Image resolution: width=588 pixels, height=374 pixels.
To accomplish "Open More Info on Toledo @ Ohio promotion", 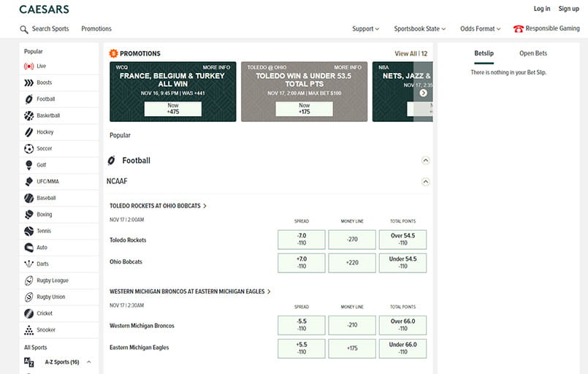I will (x=348, y=67).
